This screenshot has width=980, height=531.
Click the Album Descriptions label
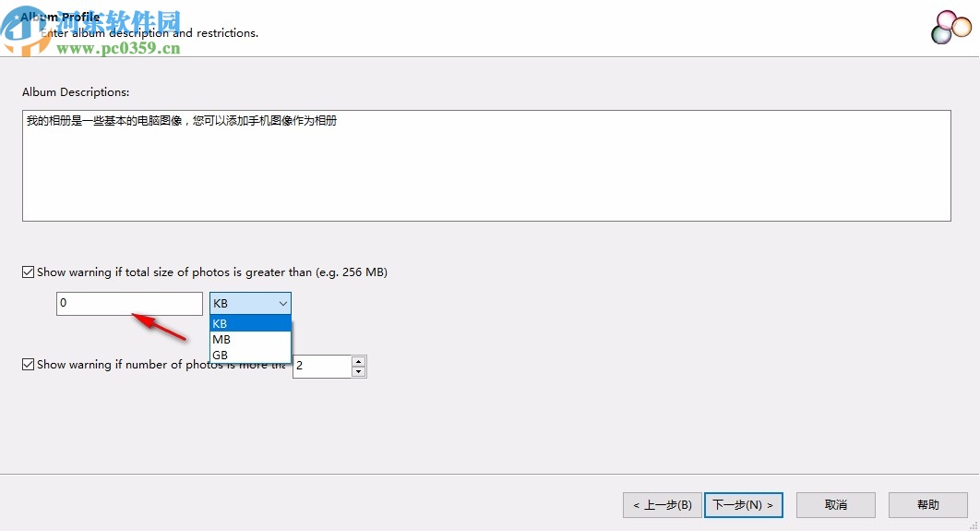coord(76,92)
